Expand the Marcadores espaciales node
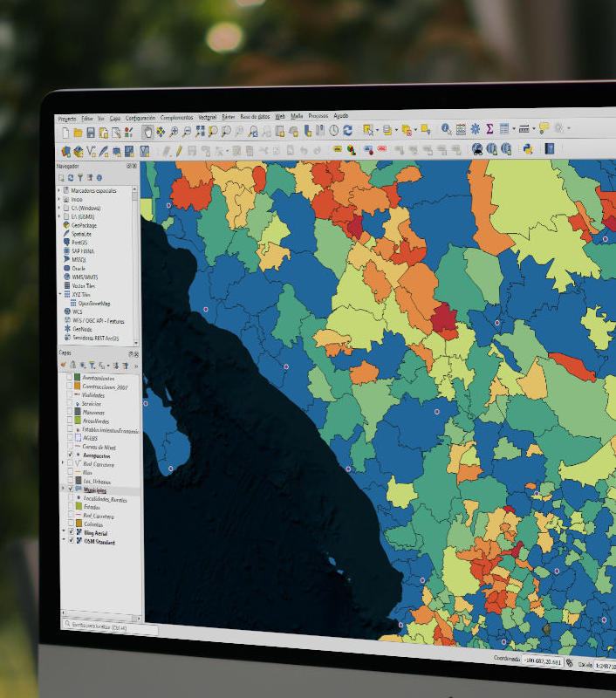The height and width of the screenshot is (698, 616). point(59,189)
